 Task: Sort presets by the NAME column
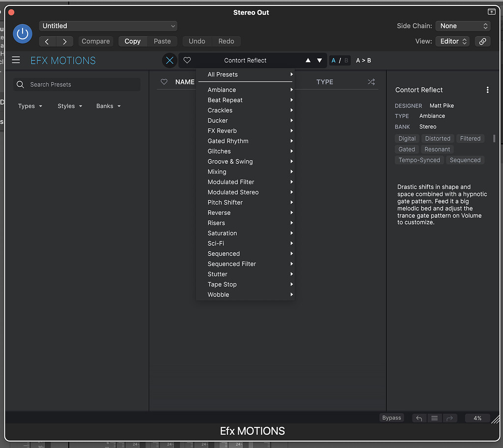pos(185,82)
